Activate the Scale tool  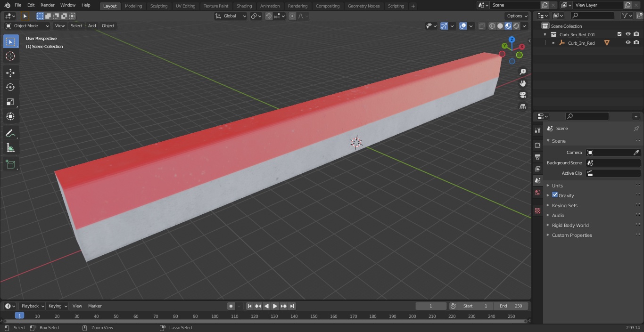point(10,102)
